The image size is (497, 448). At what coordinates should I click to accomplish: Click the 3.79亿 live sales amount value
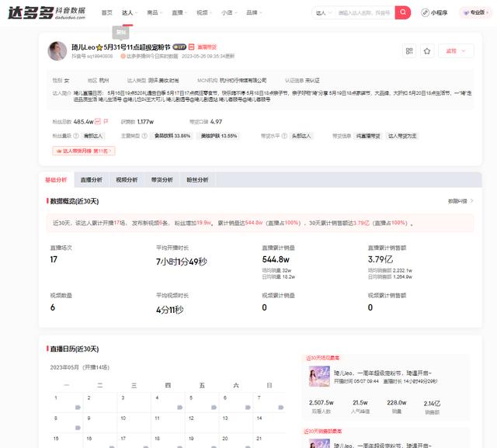pos(380,259)
